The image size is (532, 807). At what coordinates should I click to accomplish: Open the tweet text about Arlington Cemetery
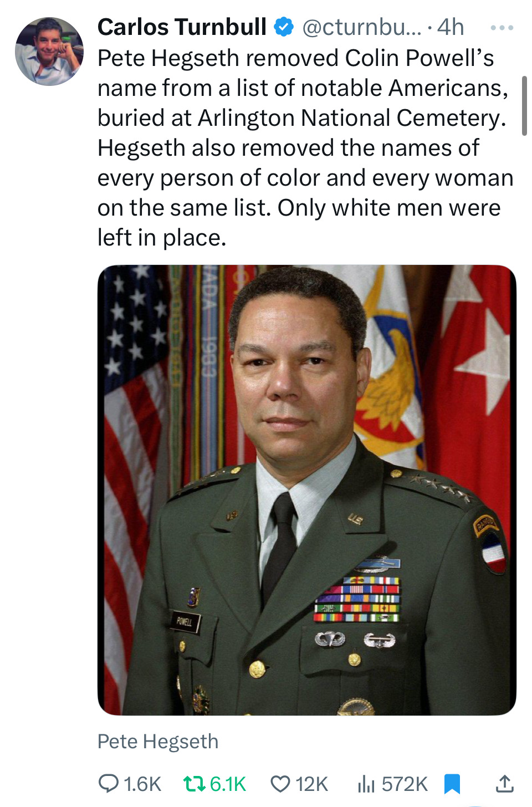(304, 147)
